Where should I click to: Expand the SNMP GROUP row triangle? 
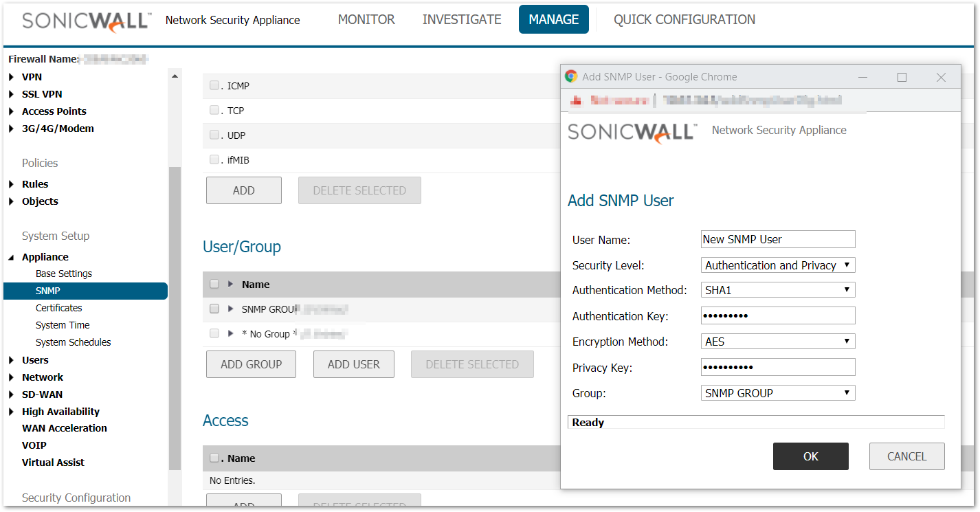click(x=231, y=309)
